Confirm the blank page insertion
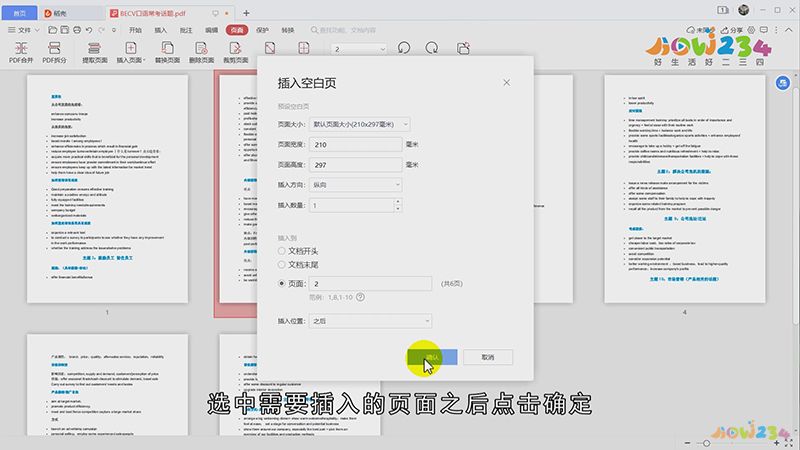 coord(432,357)
